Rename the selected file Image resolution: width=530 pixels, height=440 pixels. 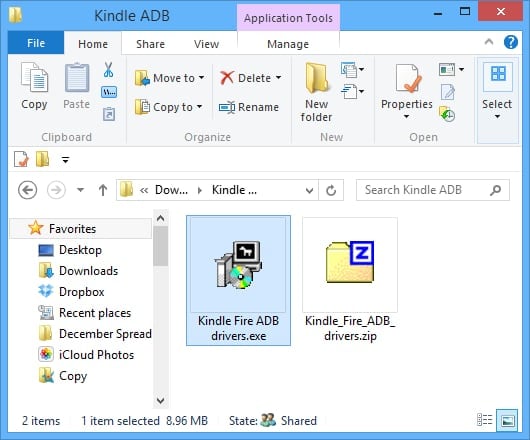(249, 107)
